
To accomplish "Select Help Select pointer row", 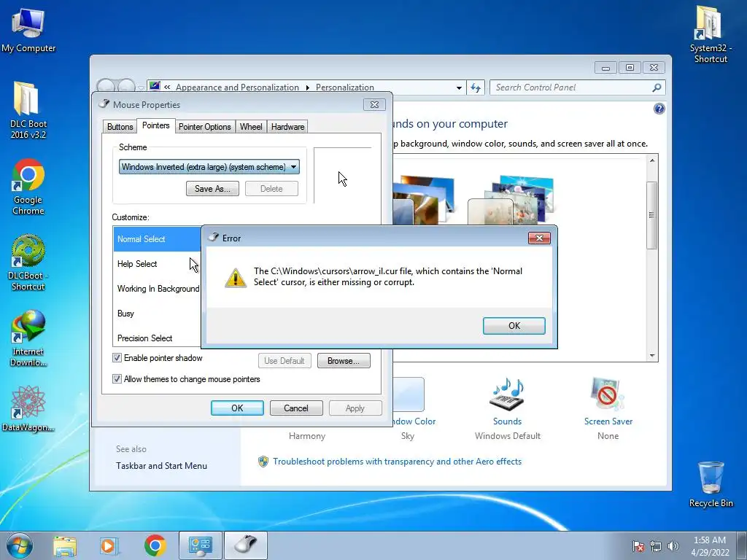I will (x=157, y=264).
